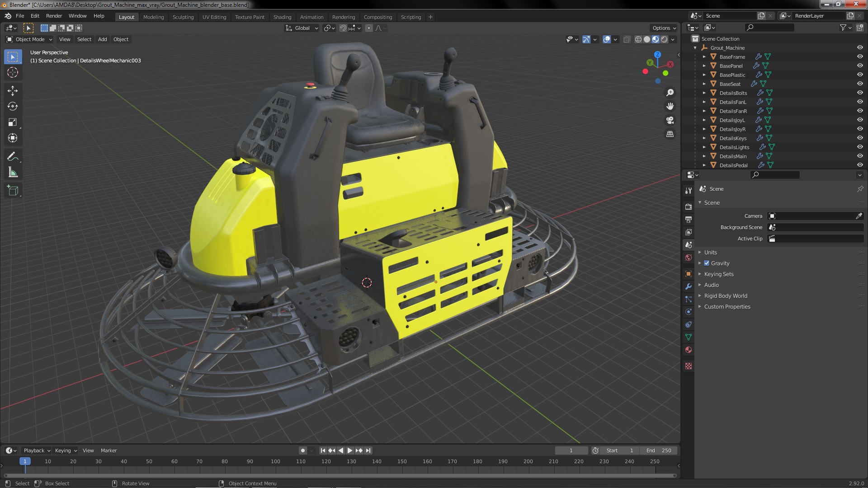Screen dimensions: 868x488
Task: Select the Add Cube tool
Action: click(13, 191)
